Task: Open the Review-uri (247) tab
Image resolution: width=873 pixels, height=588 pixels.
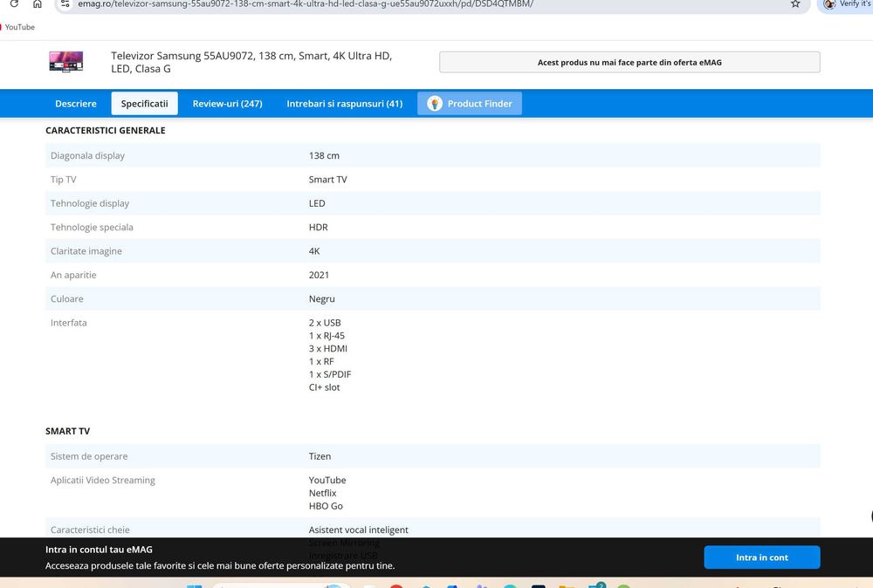Action: (x=227, y=104)
